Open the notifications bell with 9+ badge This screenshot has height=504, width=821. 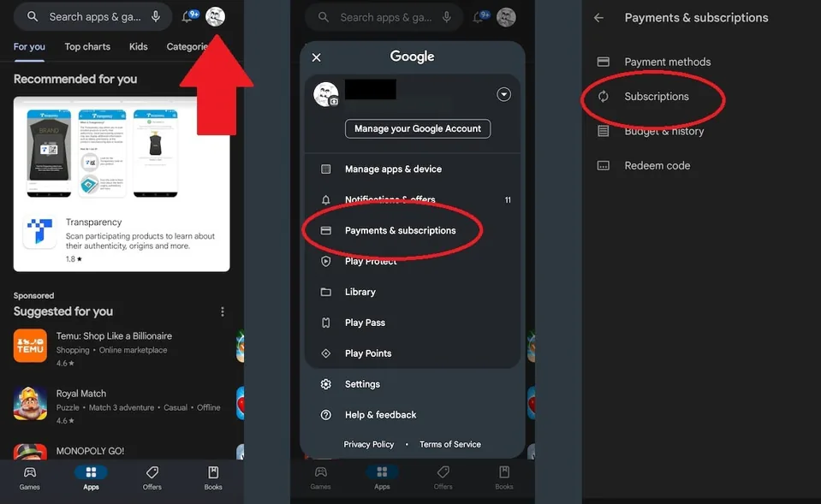tap(188, 16)
